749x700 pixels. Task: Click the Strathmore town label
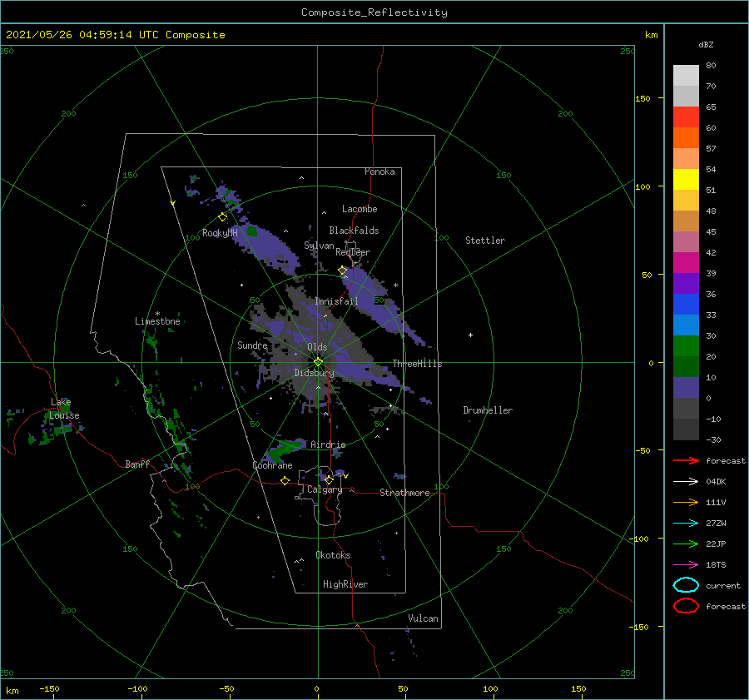404,493
